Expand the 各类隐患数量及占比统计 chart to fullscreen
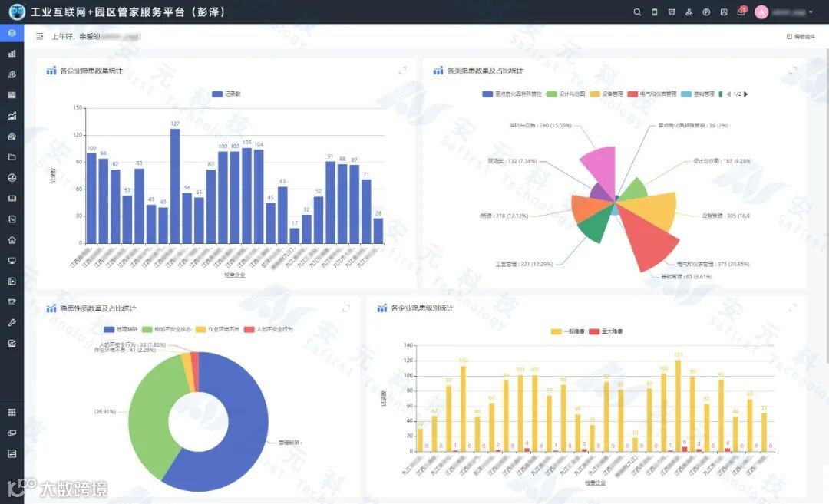Viewport: 829px width, 504px height. coord(792,70)
